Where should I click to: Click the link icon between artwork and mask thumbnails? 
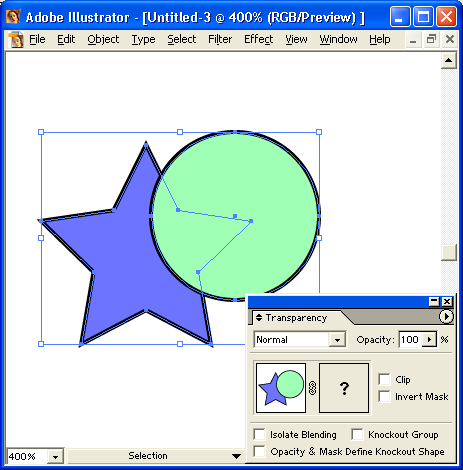click(312, 388)
